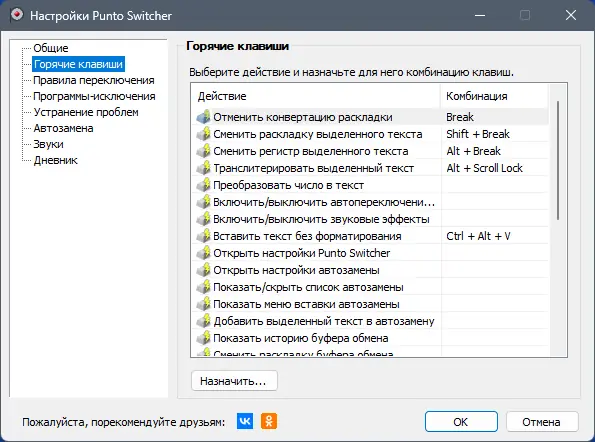Click icon beside Вставить текст без форматирования

pos(203,236)
